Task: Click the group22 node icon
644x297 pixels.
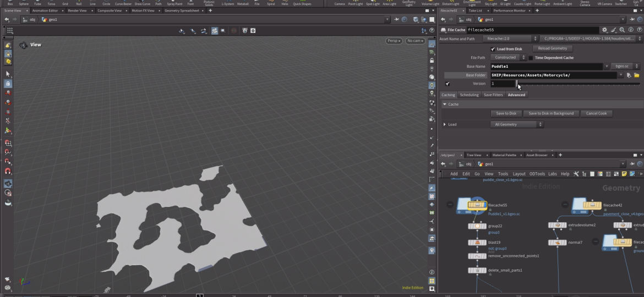Action: [477, 226]
